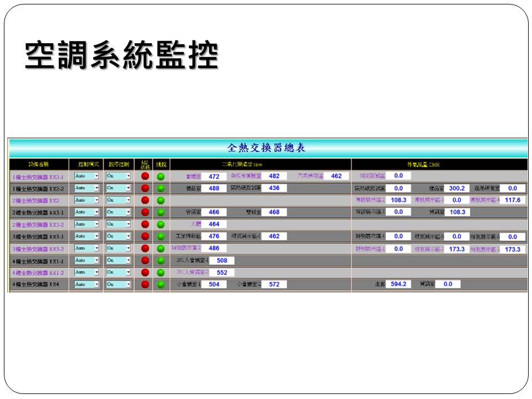This screenshot has width=532, height=399.
Task: Open the Auto mode dropdown for 2樓 EX2
Action: [86, 200]
